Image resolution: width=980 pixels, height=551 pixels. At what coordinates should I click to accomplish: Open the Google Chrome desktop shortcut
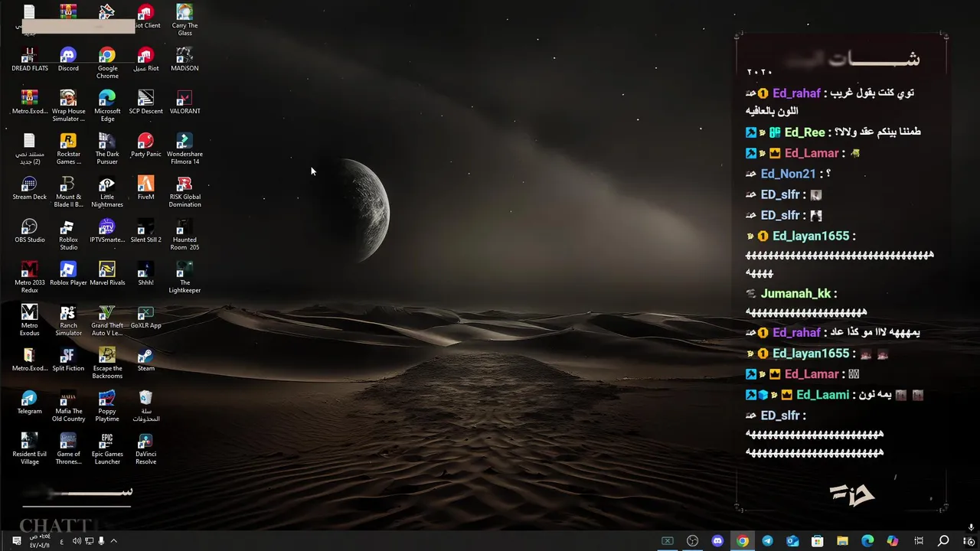pyautogui.click(x=107, y=63)
